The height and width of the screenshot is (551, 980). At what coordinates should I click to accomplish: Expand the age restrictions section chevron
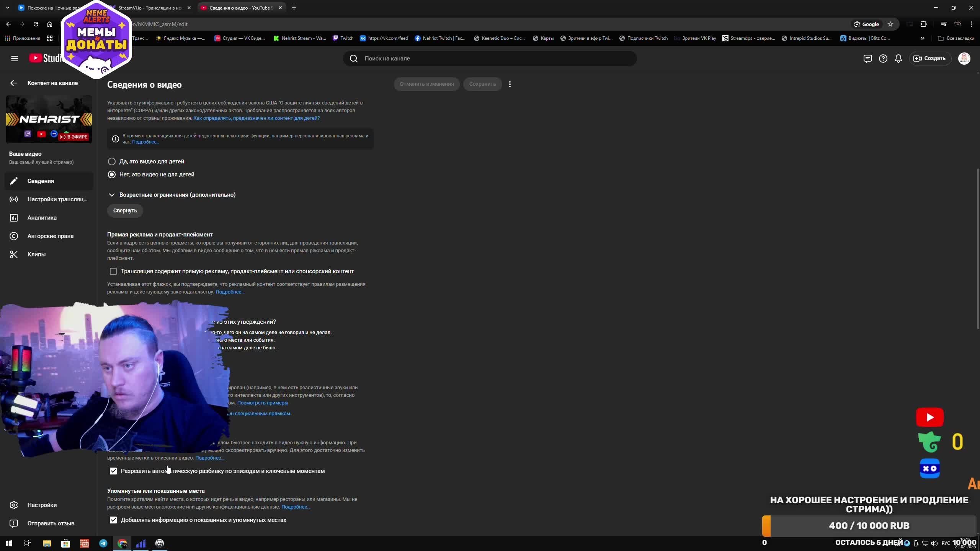pos(111,195)
